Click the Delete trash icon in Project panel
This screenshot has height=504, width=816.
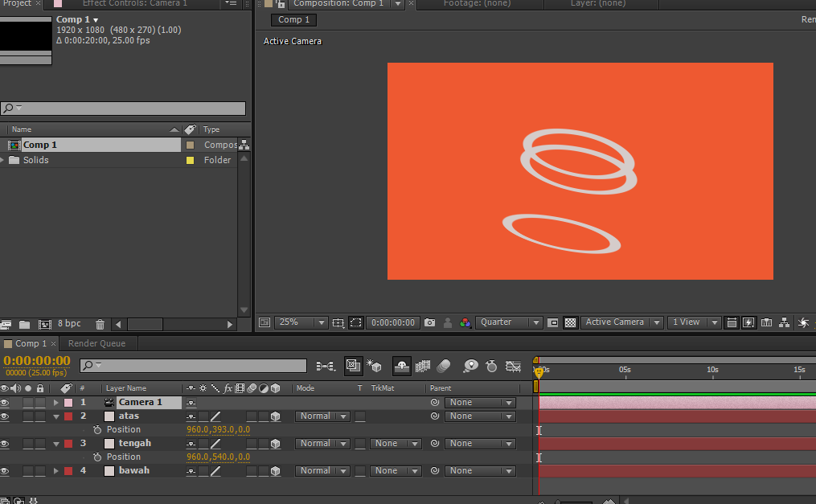point(100,324)
